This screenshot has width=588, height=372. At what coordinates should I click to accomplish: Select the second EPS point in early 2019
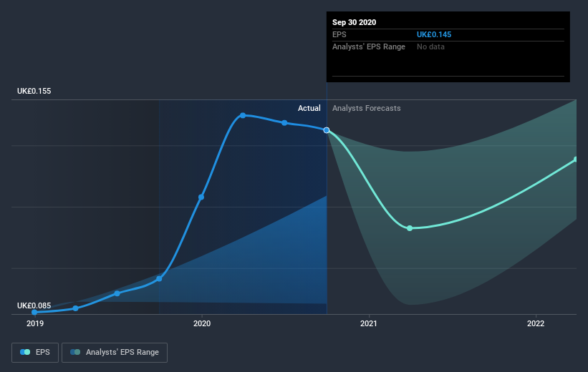coord(75,308)
